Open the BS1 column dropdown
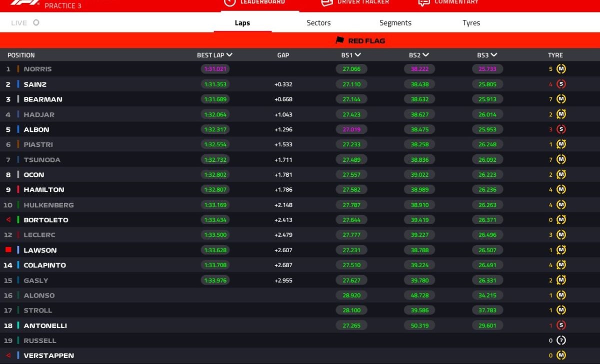The width and height of the screenshot is (600, 364). [358, 55]
